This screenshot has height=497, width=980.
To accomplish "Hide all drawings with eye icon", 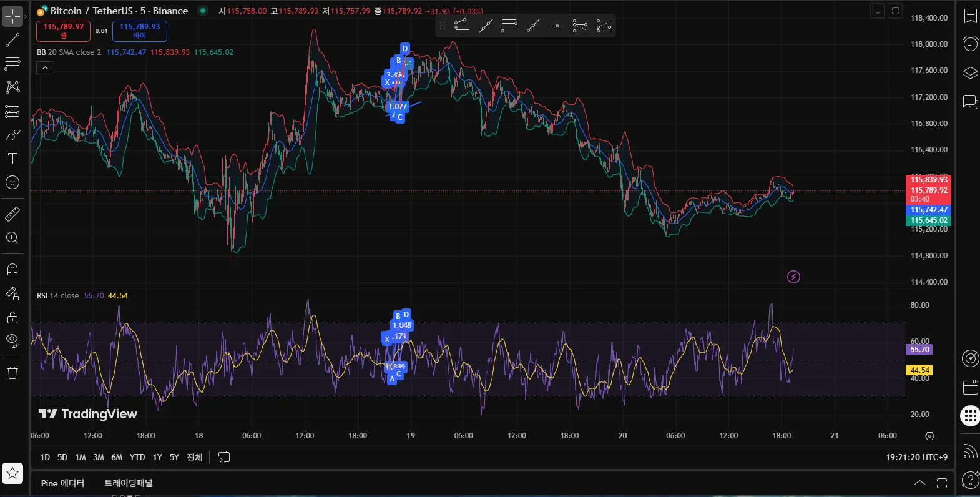I will pos(12,340).
